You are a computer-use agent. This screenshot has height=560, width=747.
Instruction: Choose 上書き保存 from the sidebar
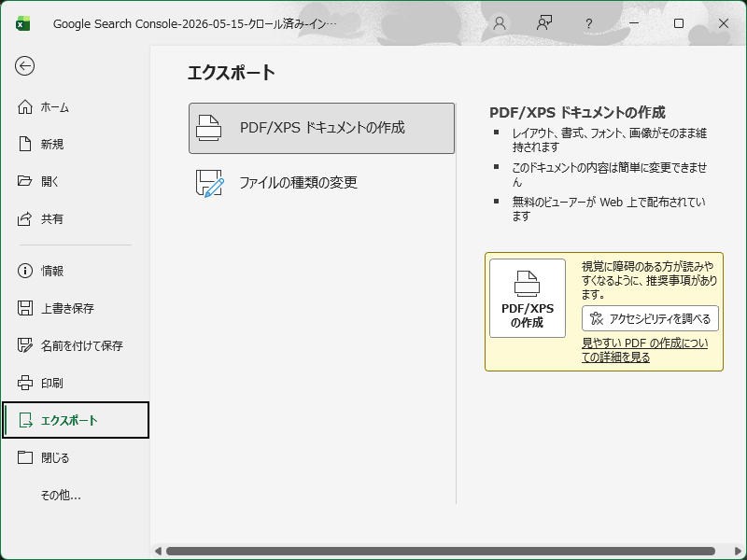76,308
